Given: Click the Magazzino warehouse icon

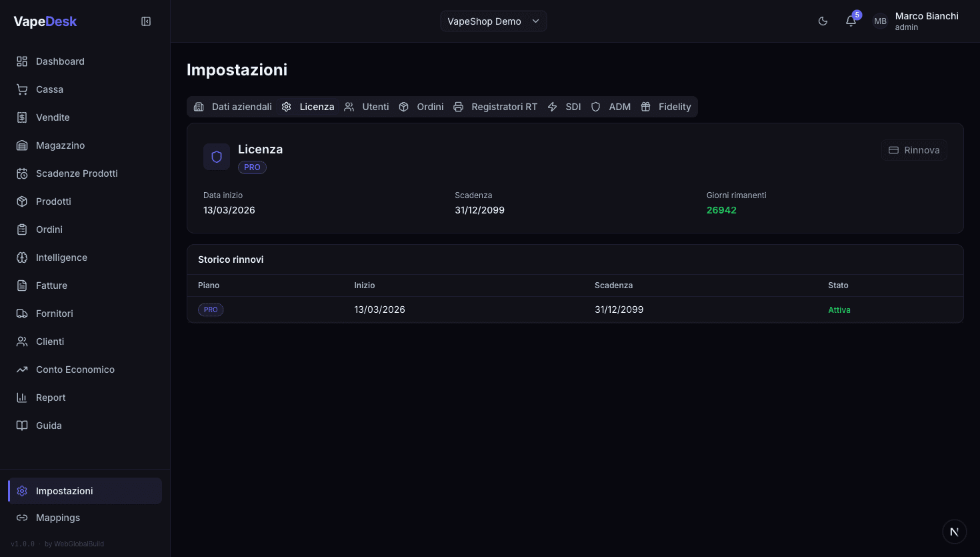Looking at the screenshot, I should [x=22, y=145].
